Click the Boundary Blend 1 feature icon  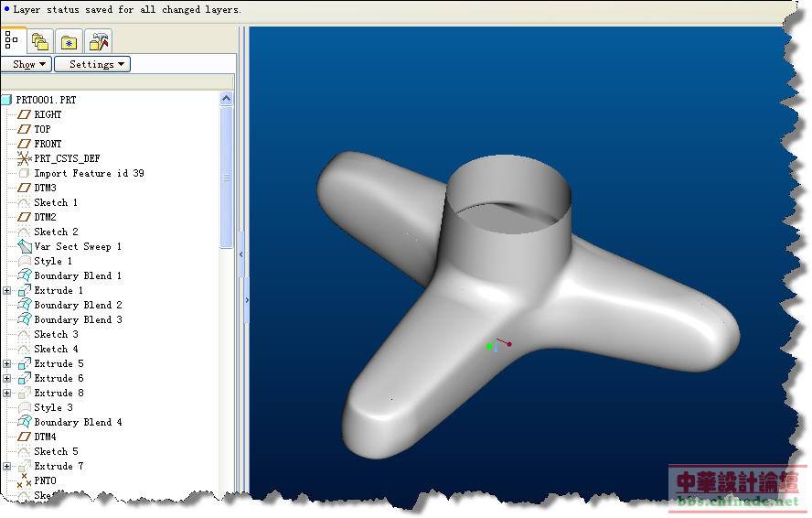25,275
